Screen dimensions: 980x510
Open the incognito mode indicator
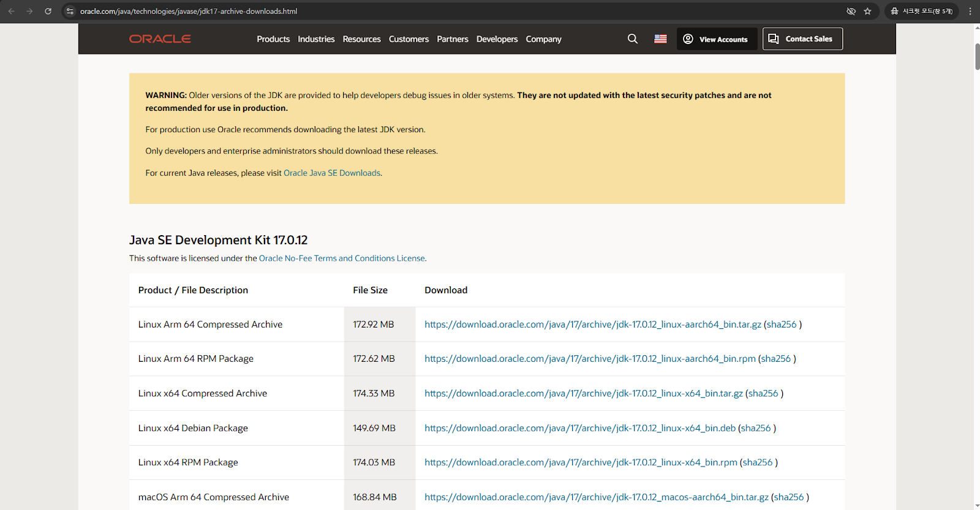921,11
